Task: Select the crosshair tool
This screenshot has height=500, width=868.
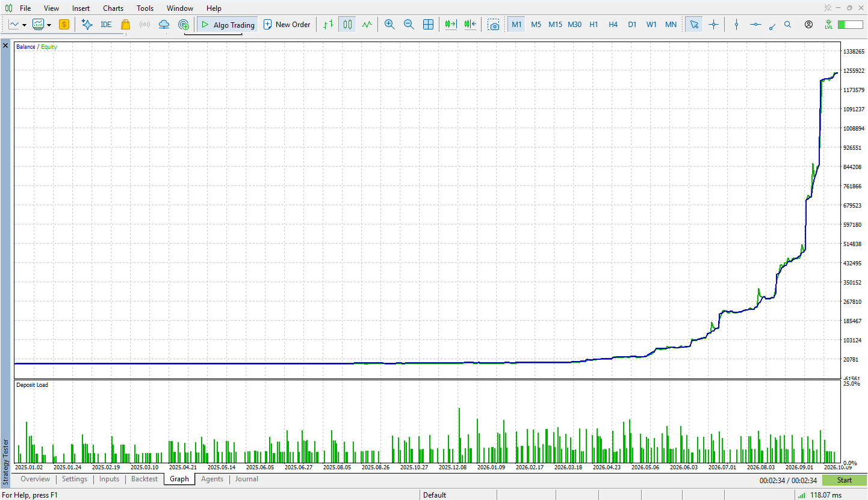Action: pos(713,25)
